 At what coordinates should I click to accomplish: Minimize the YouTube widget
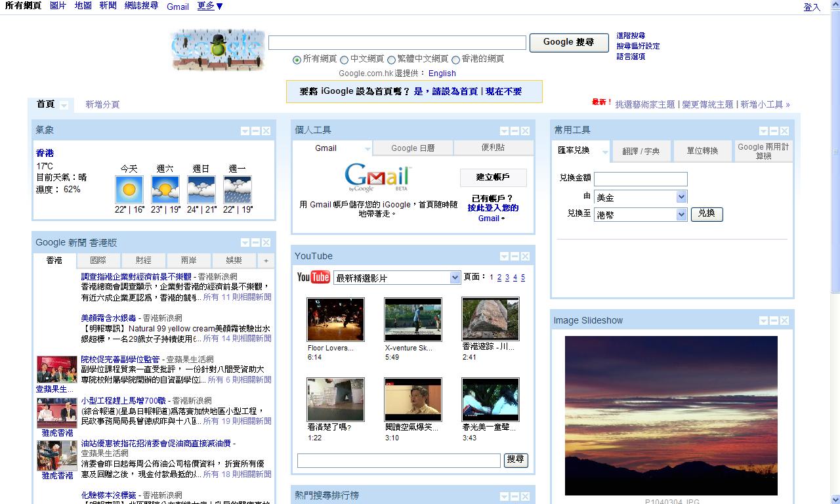click(514, 257)
